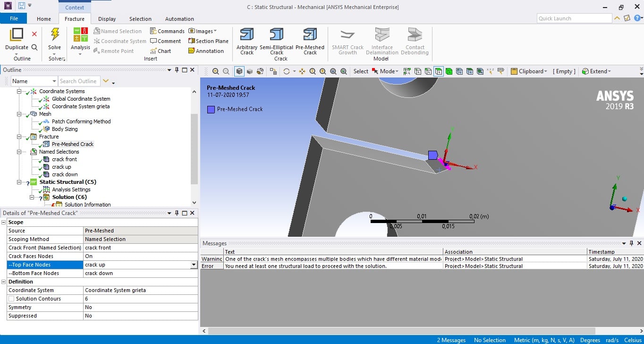Click the Solve lightning bolt icon

(55, 34)
